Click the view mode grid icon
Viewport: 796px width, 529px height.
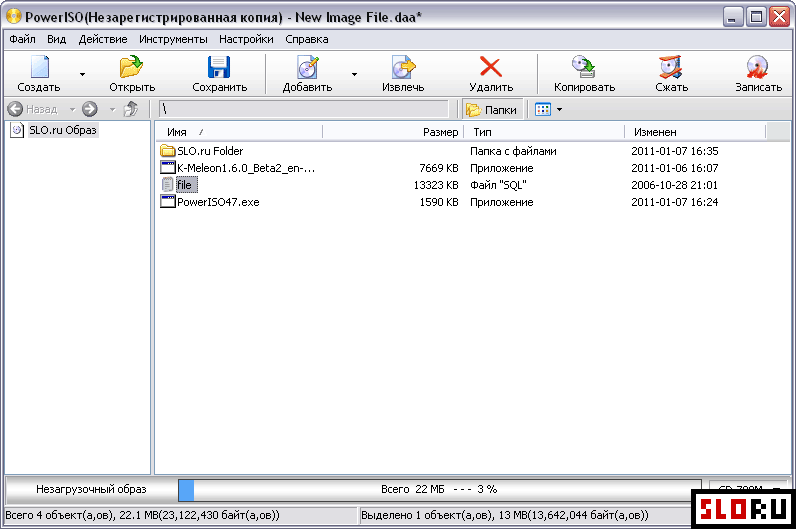(x=543, y=109)
